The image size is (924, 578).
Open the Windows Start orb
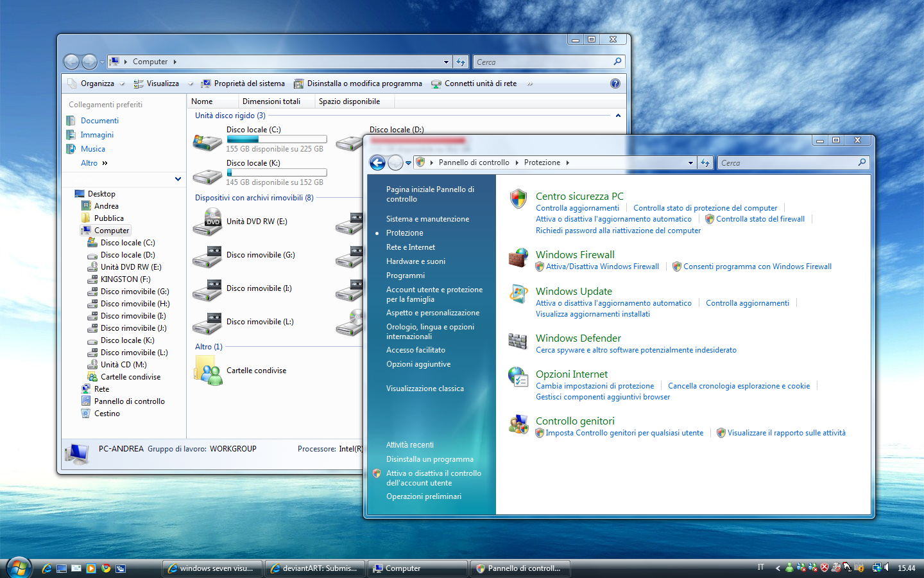[x=19, y=568]
